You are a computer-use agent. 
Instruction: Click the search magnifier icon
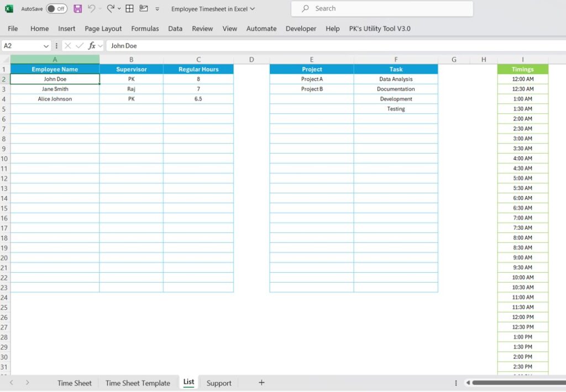tap(305, 8)
